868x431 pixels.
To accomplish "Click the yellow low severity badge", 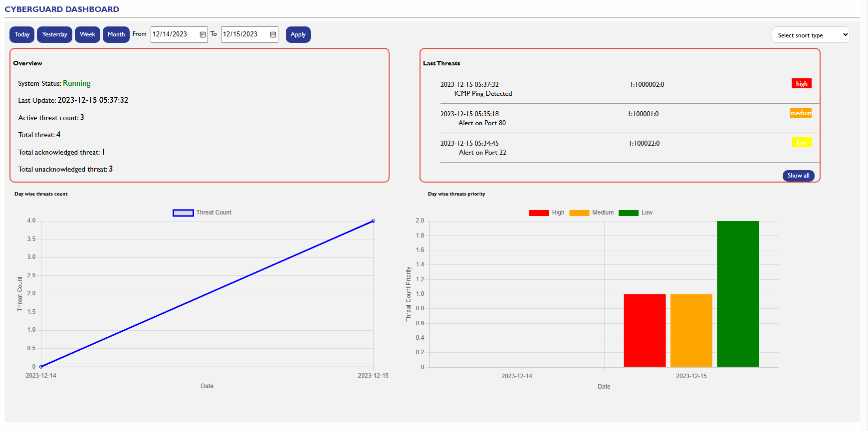I will click(x=802, y=142).
